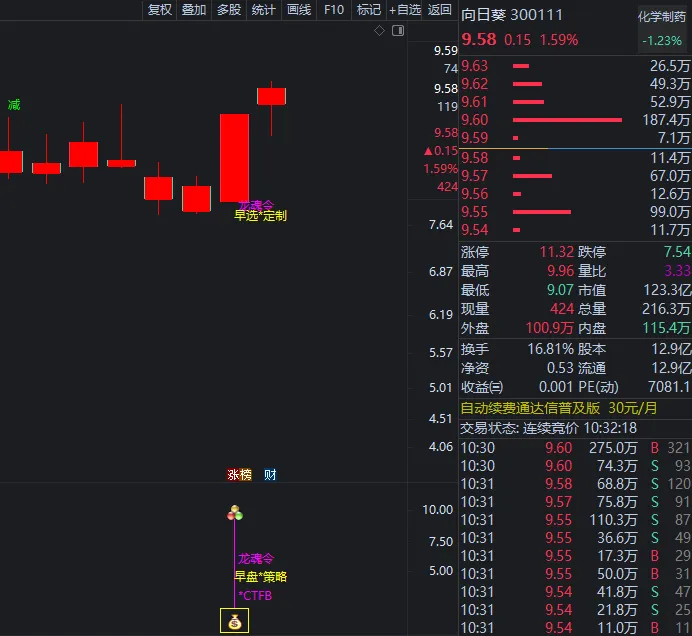The width and height of the screenshot is (692, 636).
Task: Click 标记 to mark the stock
Action: pyautogui.click(x=369, y=10)
